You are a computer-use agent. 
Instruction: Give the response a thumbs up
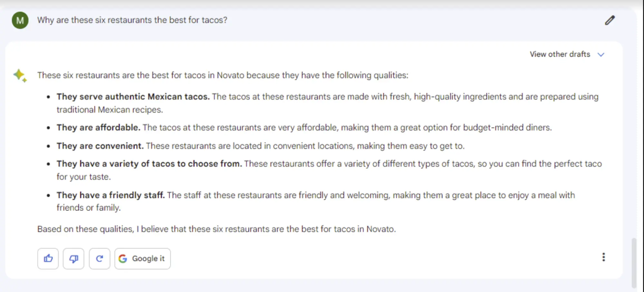pyautogui.click(x=48, y=258)
